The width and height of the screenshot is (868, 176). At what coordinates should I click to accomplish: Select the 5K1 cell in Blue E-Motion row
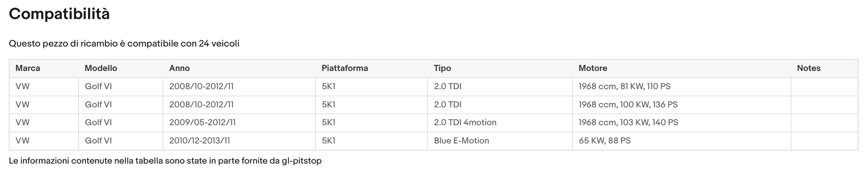tap(371, 141)
